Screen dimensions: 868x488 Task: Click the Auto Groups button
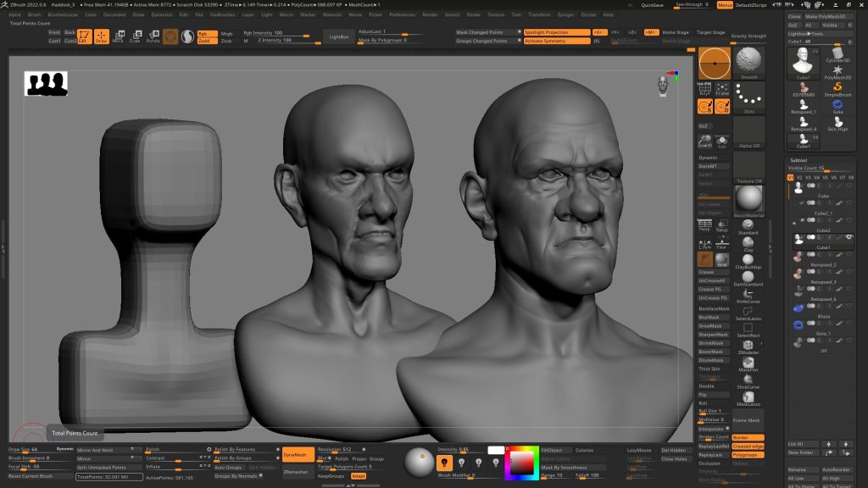(x=228, y=468)
